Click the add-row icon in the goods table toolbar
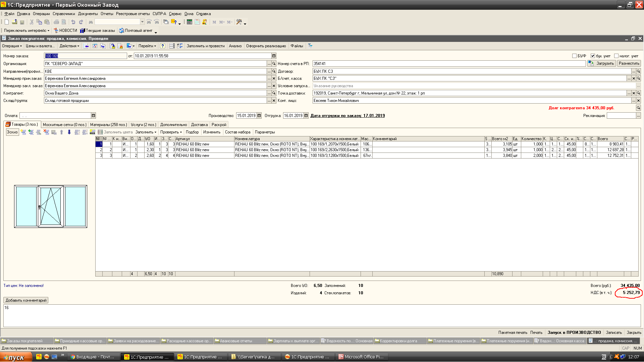This screenshot has width=644, height=362. (23, 132)
